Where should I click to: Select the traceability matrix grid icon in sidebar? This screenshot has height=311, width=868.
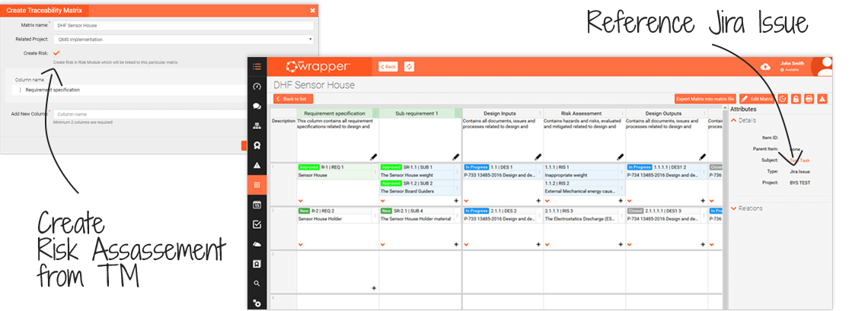(257, 185)
